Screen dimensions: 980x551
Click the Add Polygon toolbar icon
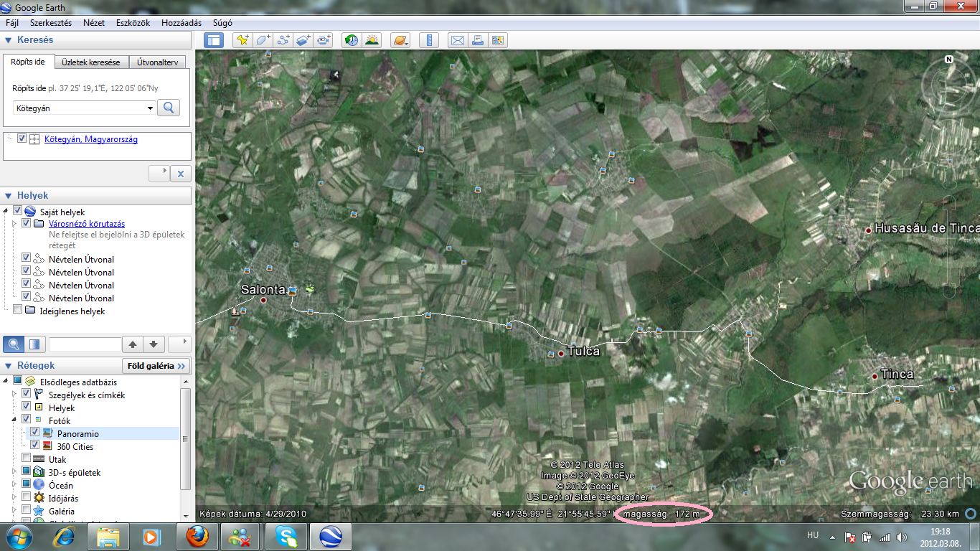(263, 40)
